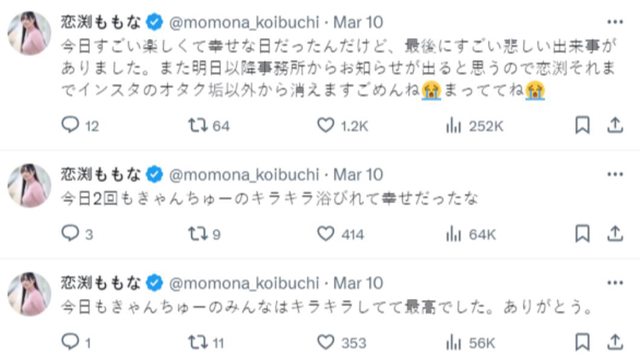The width and height of the screenshot is (640, 360).
Task: Open profile avatar on third tweet
Action: [x=29, y=294]
